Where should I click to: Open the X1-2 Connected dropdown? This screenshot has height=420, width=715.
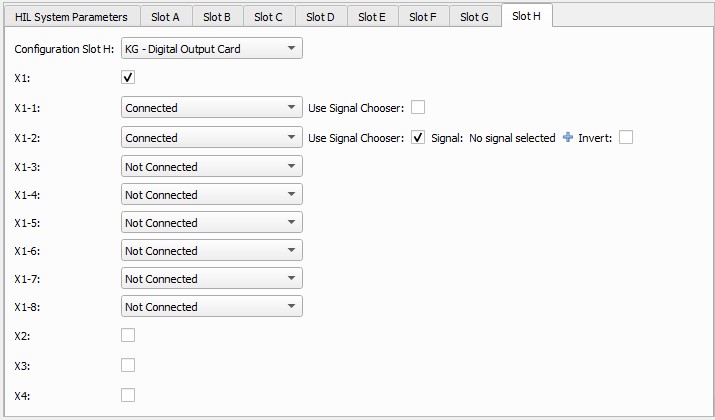[x=212, y=137]
